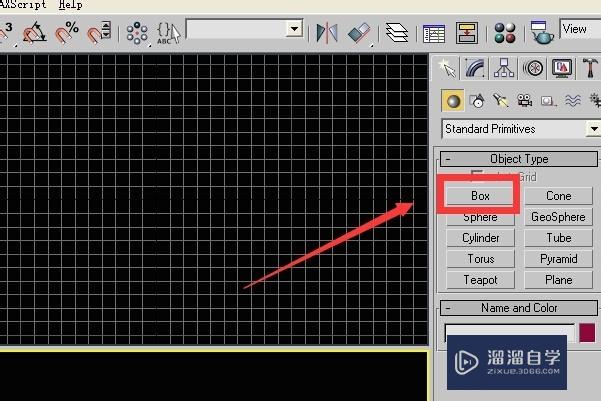
Task: Open the Curve Editor
Action: pyautogui.click(x=434, y=33)
